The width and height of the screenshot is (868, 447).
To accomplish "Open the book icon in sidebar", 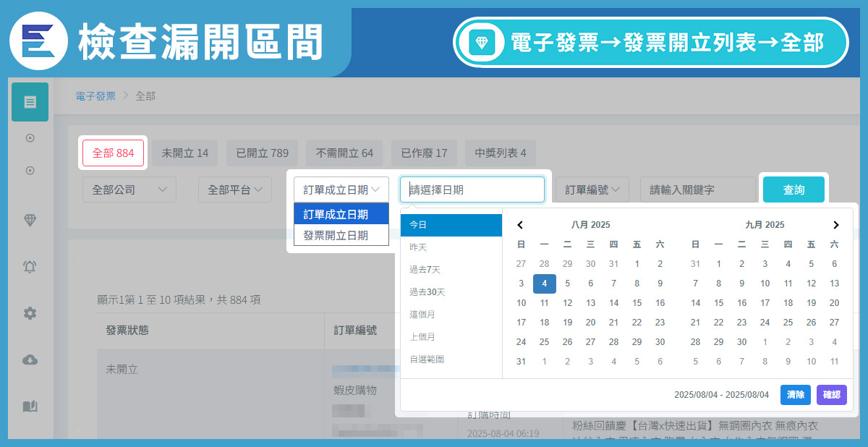I will coord(30,406).
